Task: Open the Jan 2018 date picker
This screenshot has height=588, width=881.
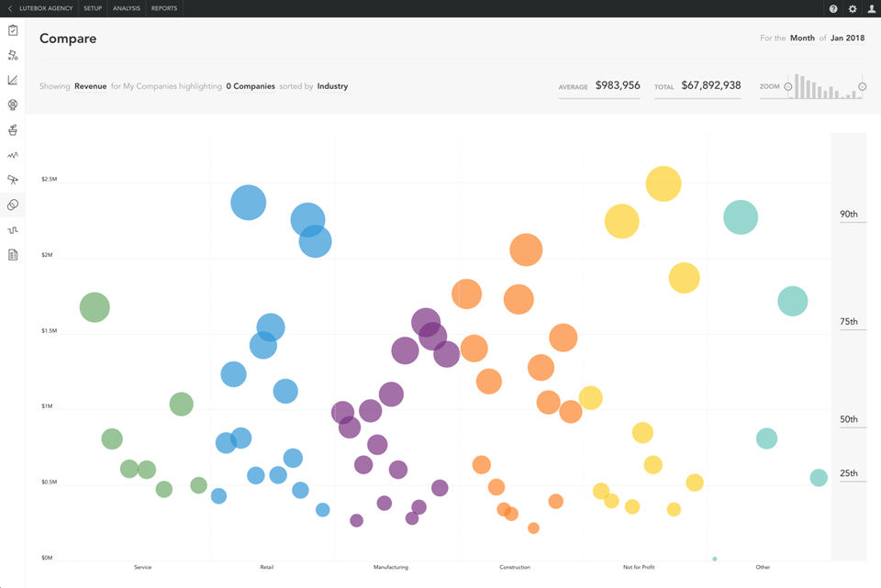Action: coord(847,38)
